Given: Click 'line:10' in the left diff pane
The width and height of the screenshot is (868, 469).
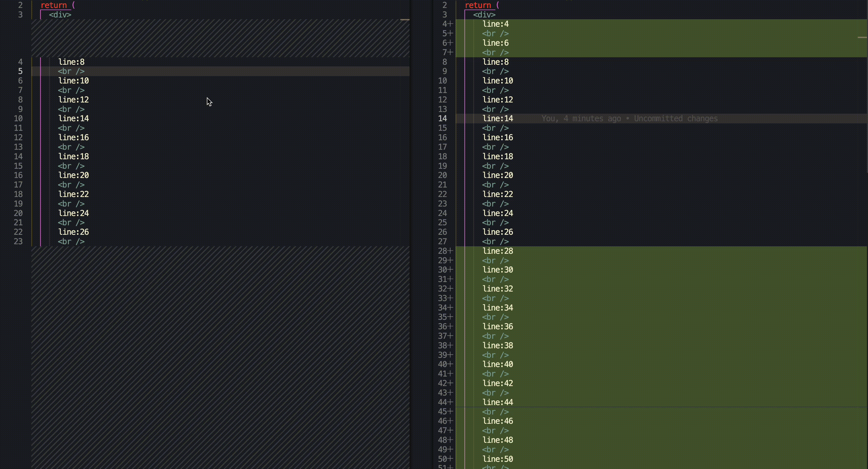Looking at the screenshot, I should (x=73, y=81).
